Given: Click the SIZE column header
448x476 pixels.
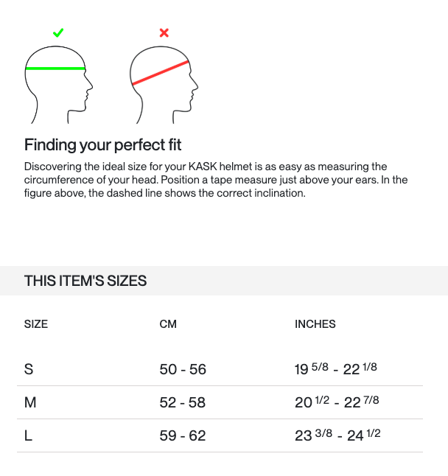Looking at the screenshot, I should coord(36,324).
